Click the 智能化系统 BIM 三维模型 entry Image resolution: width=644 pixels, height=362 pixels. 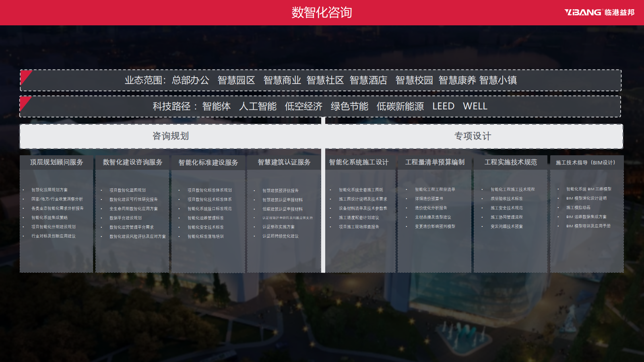click(x=588, y=189)
